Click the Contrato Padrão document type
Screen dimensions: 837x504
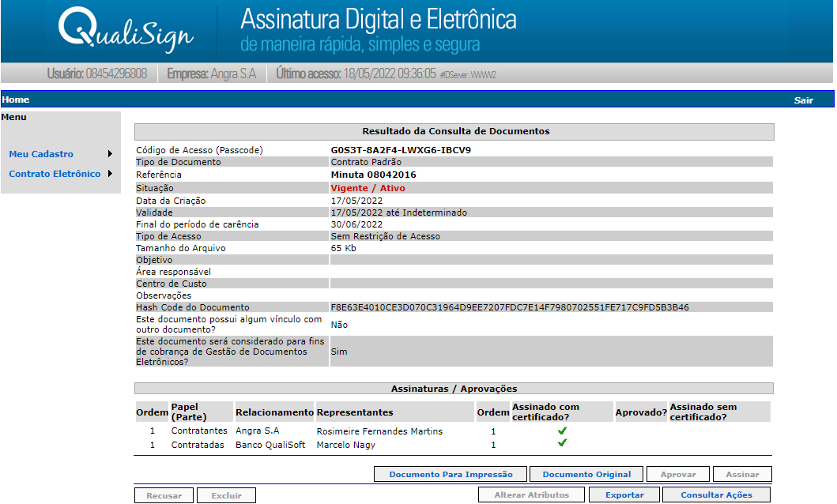tap(366, 162)
